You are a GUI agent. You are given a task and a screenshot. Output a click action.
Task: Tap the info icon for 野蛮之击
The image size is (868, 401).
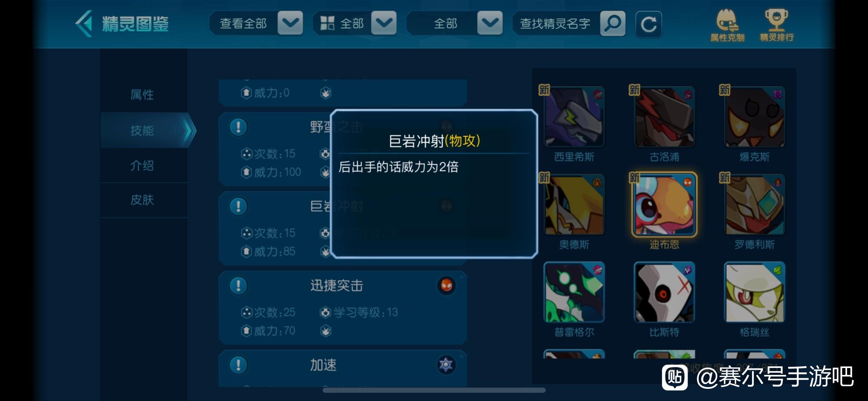point(238,127)
